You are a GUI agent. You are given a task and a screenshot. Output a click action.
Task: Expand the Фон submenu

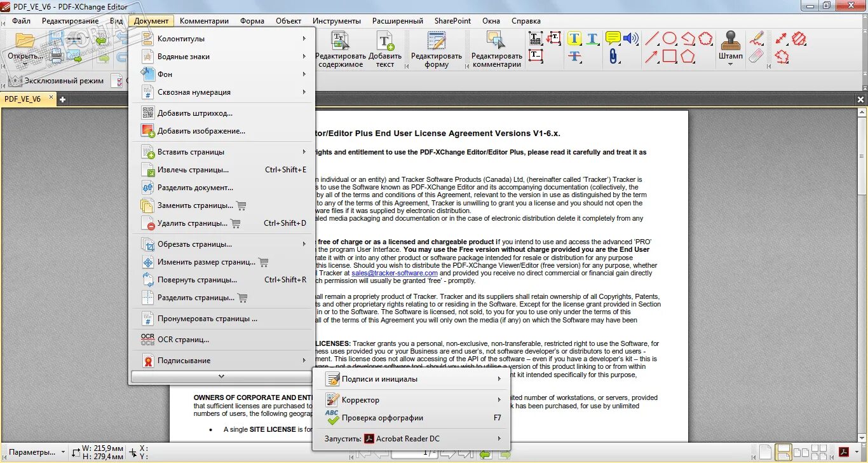pyautogui.click(x=221, y=74)
